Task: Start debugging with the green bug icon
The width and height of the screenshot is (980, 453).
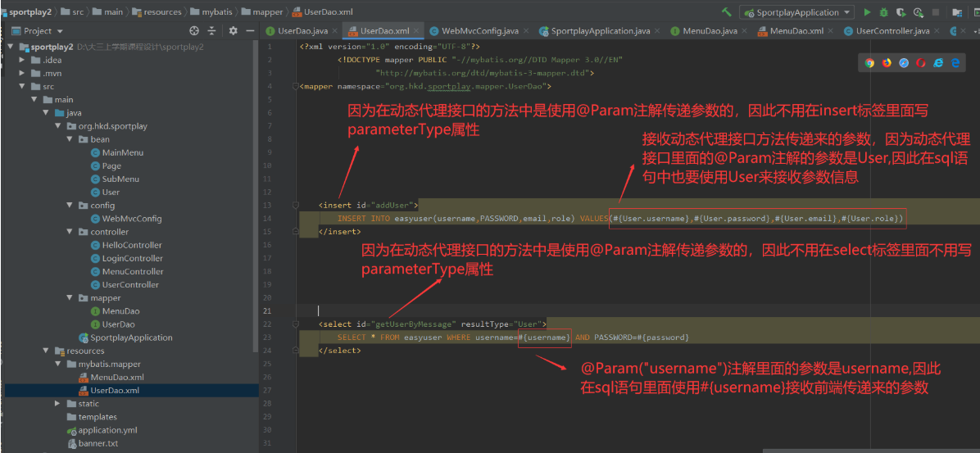Action: pyautogui.click(x=884, y=11)
